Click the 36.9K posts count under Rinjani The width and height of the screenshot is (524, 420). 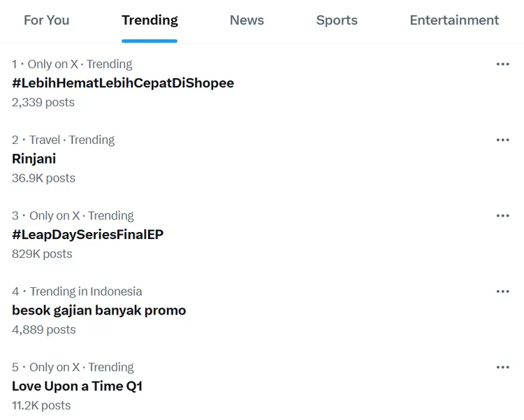(x=43, y=178)
